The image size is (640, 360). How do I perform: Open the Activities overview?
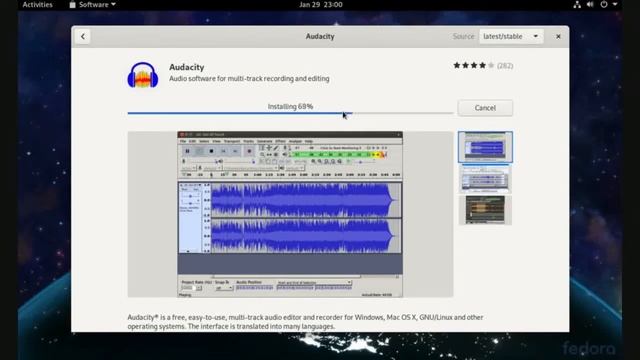[x=38, y=4]
